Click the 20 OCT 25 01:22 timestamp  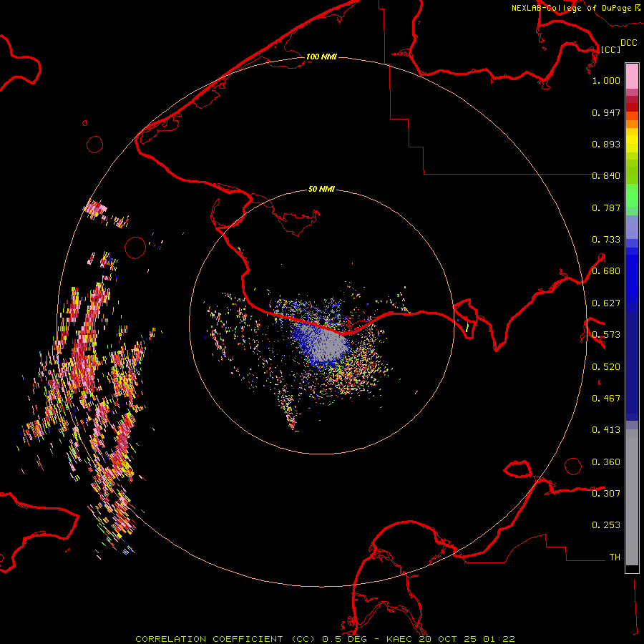coord(467,639)
